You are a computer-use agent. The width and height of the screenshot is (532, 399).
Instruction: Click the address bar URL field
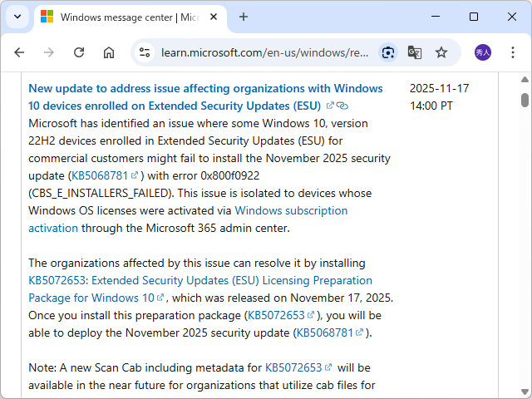pos(264,52)
